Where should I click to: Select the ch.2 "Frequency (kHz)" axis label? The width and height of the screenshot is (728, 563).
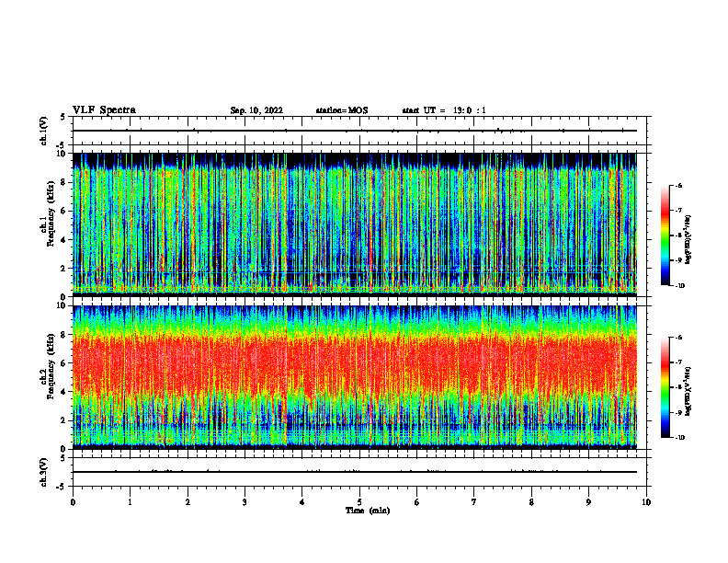click(51, 366)
